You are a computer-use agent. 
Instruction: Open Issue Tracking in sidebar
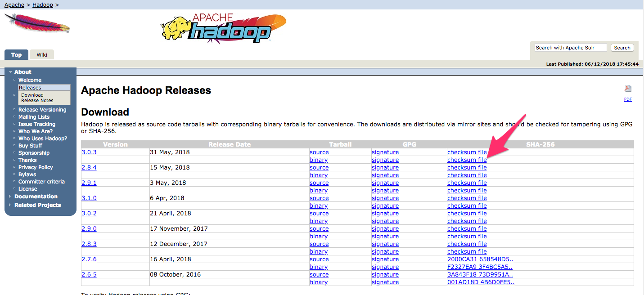click(37, 124)
